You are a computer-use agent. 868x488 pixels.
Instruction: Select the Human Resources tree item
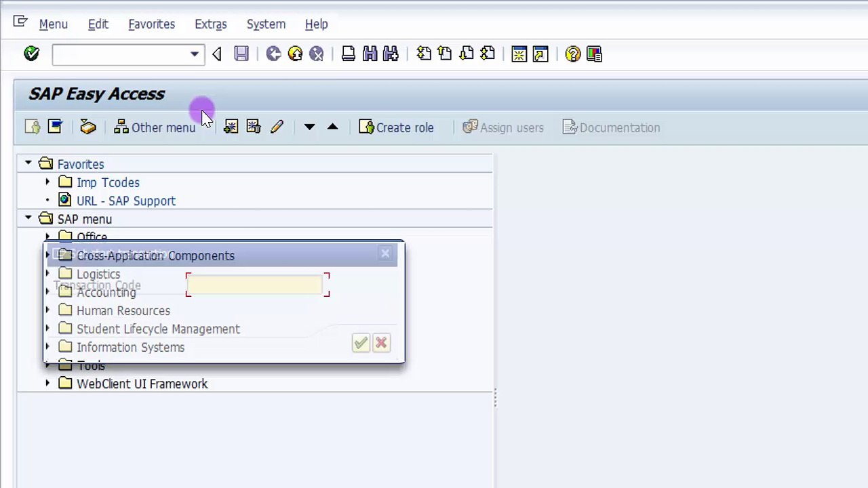pos(123,310)
